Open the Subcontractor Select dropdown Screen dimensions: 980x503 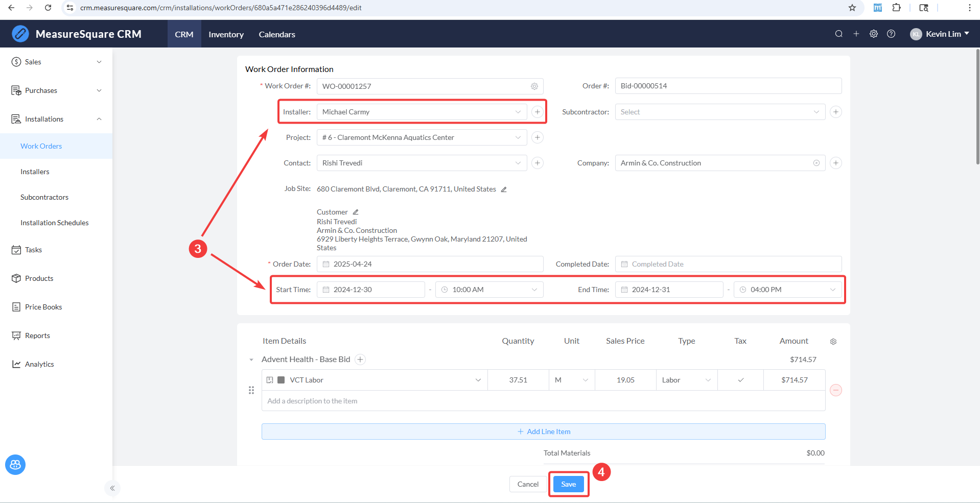point(720,112)
